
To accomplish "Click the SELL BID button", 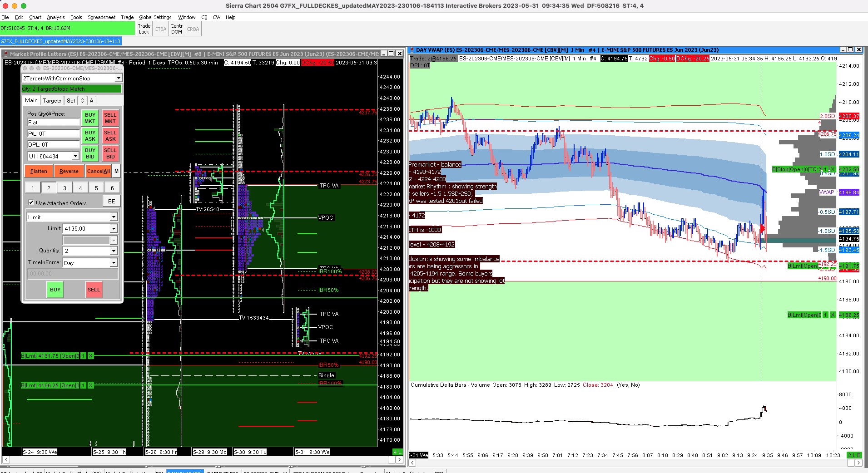I will click(110, 153).
